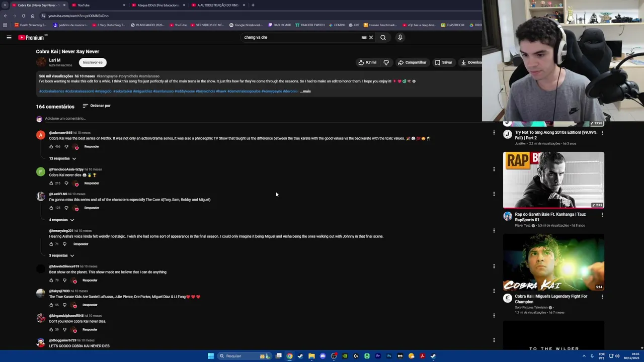This screenshot has width=644, height=362.
Task: Open DASHBOARD bookmark
Action: coord(280,25)
